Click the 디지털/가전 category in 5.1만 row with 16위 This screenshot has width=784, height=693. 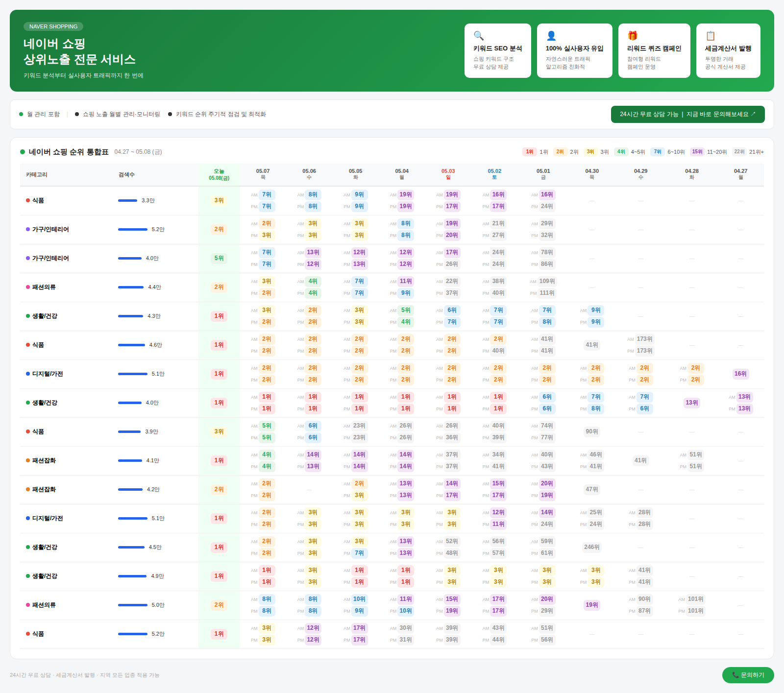[x=48, y=374]
